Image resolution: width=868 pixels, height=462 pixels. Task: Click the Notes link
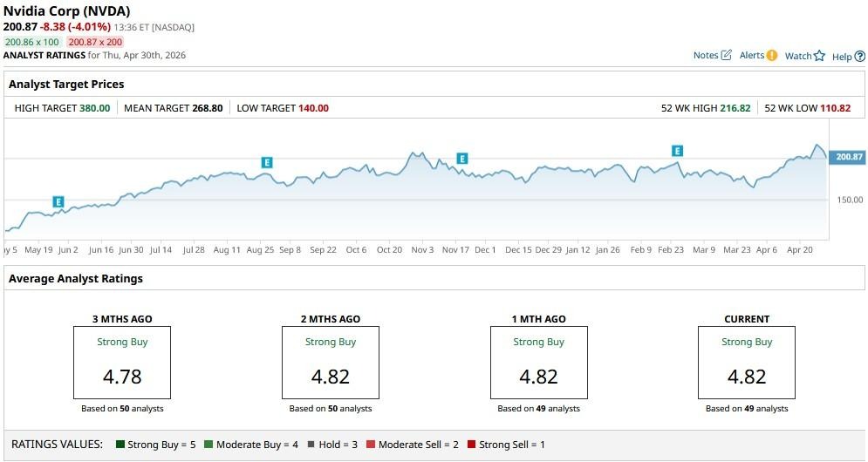coord(706,55)
